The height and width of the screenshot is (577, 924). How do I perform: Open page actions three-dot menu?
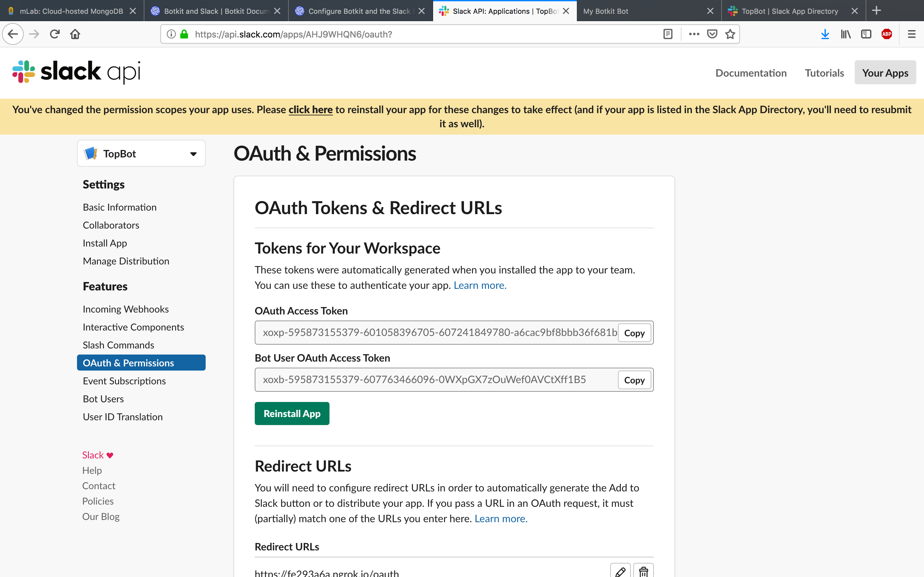coord(694,34)
